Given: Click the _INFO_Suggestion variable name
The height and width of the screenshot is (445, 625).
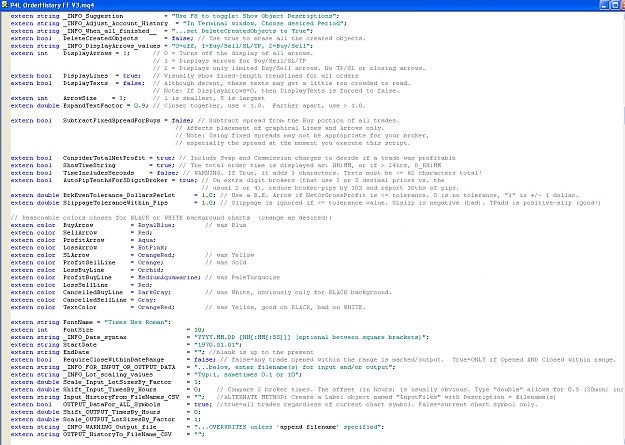Looking at the screenshot, I should click(x=93, y=16).
